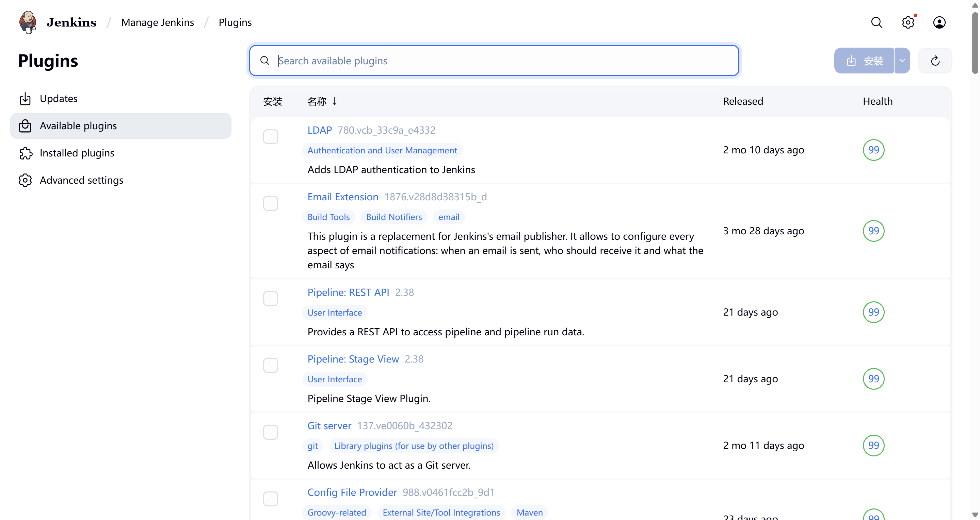Screen dimensions: 980x520
Task: Click the Manage Jenkins breadcrumb link
Action: (157, 22)
